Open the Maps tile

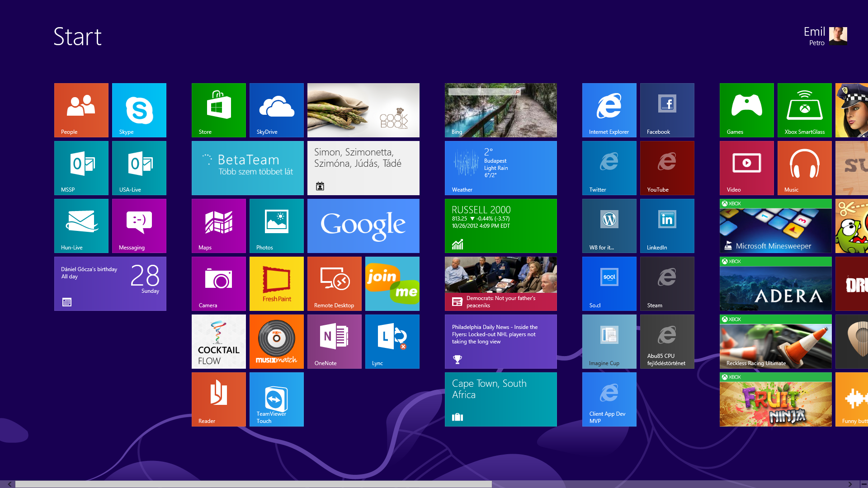click(219, 226)
